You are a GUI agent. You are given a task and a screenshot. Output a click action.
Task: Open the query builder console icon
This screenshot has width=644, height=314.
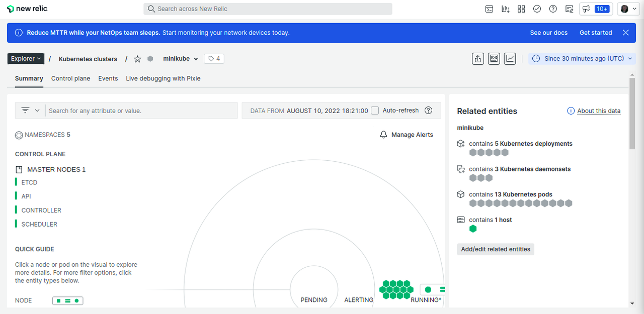tap(489, 9)
